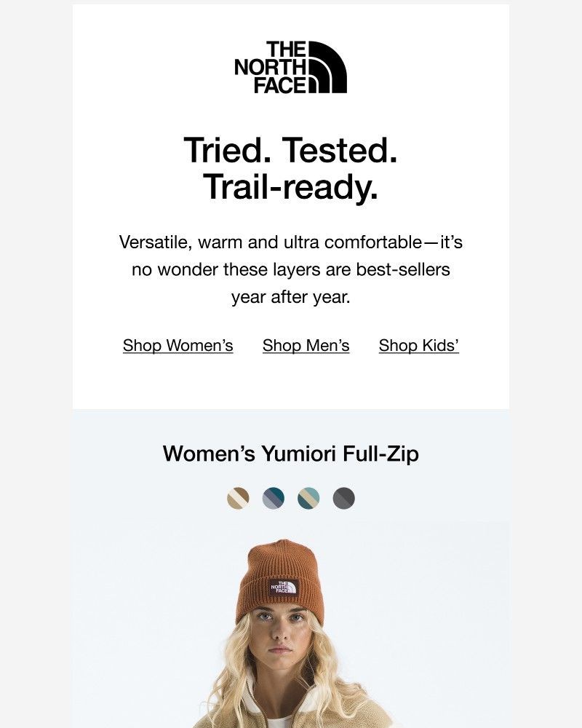Viewport: 582px width, 728px height.
Task: Follow the Shop Kids' link
Action: tap(418, 345)
